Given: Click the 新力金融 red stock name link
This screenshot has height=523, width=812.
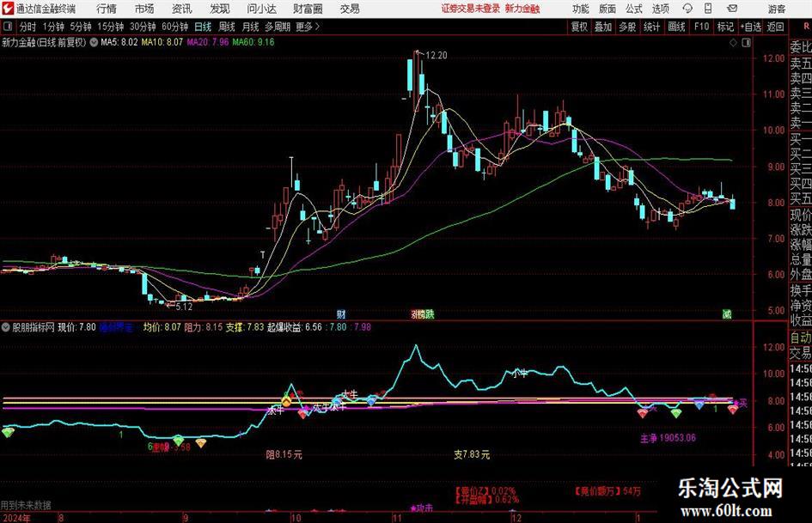Looking at the screenshot, I should 522,9.
